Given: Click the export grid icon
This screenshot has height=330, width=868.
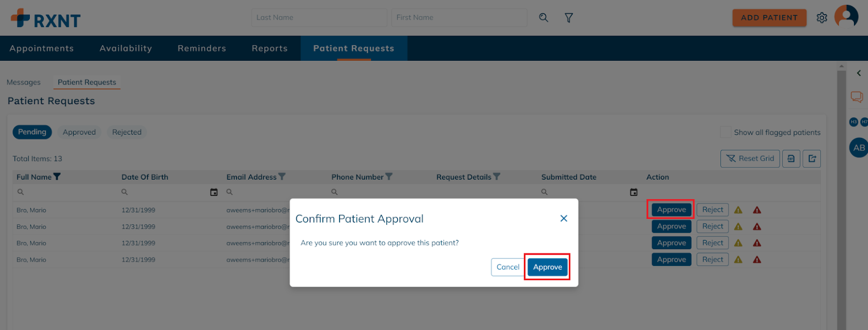Looking at the screenshot, I should [x=812, y=158].
